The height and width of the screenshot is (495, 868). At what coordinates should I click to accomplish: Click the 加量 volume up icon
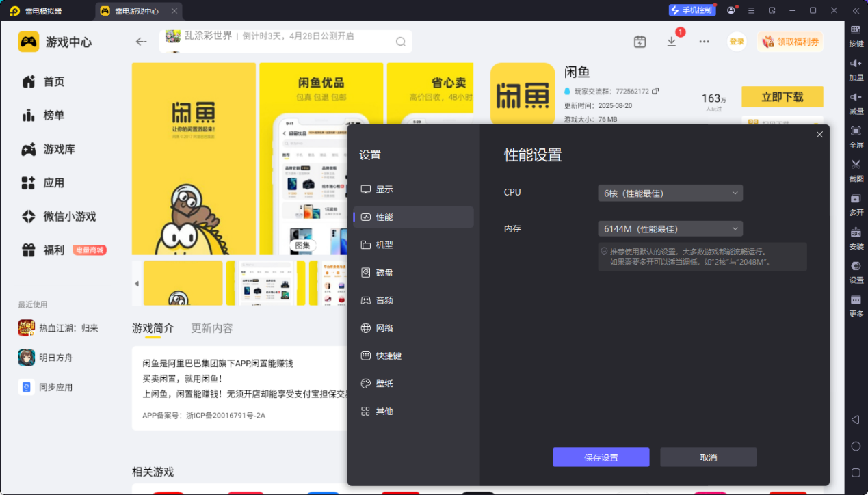[x=856, y=64]
